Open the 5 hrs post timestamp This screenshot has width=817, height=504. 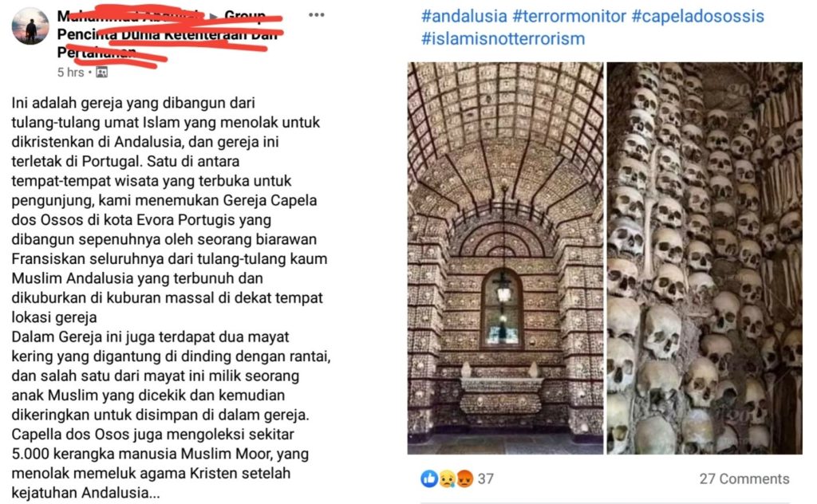[70, 73]
